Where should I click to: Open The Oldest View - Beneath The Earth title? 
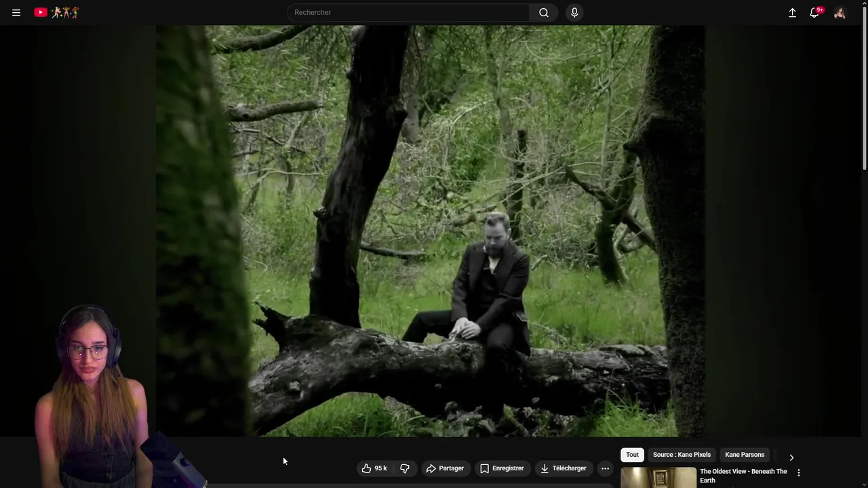(x=743, y=476)
